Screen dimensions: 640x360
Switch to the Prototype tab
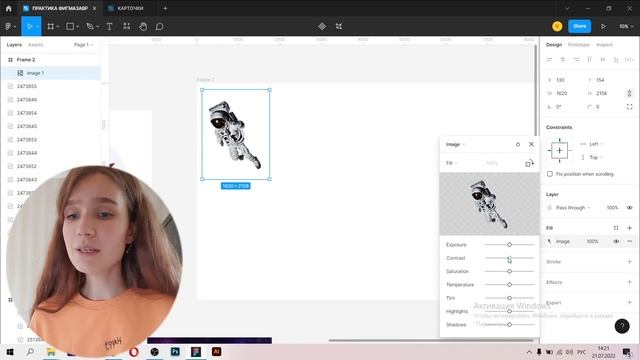[x=579, y=44]
